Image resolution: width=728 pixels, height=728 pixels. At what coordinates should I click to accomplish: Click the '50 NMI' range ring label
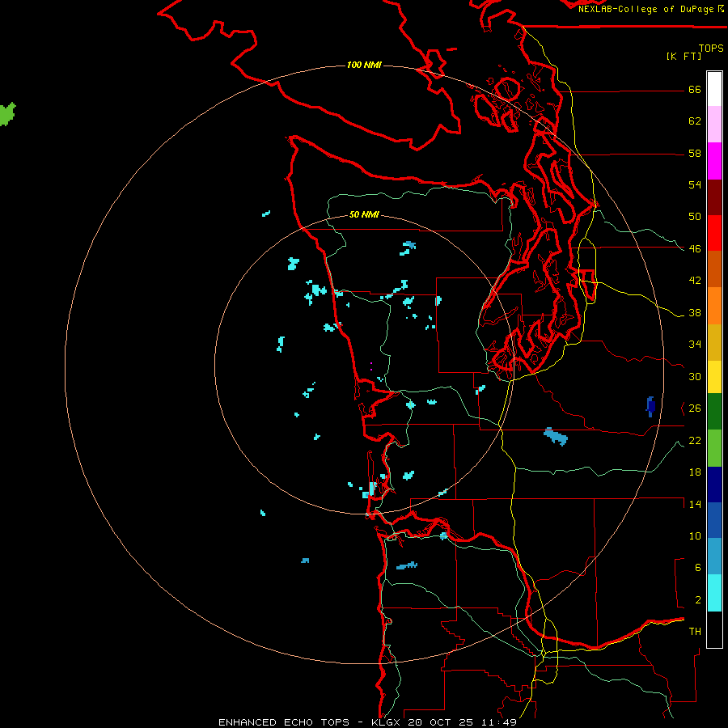(364, 214)
